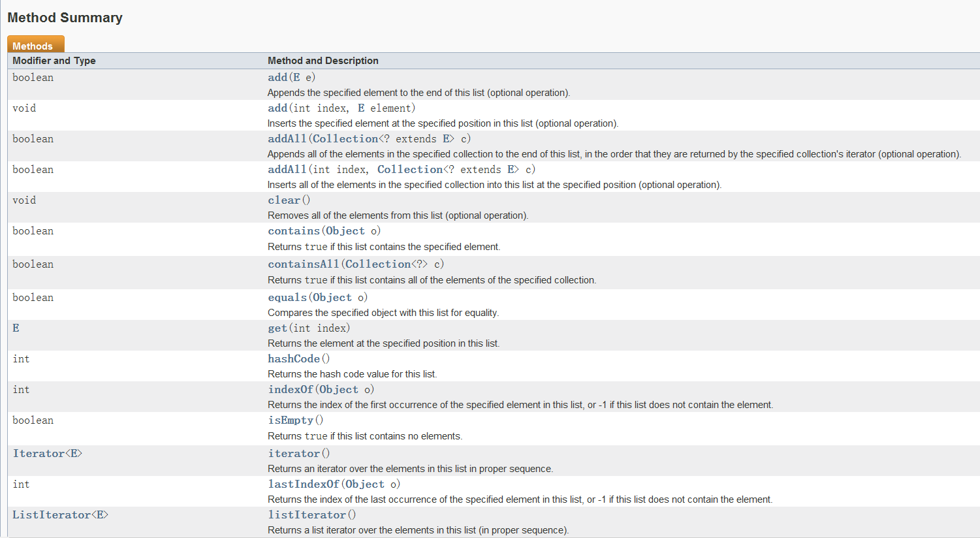Viewport: 980px width, 538px height.
Task: Open the containsAll method link
Action: point(304,264)
